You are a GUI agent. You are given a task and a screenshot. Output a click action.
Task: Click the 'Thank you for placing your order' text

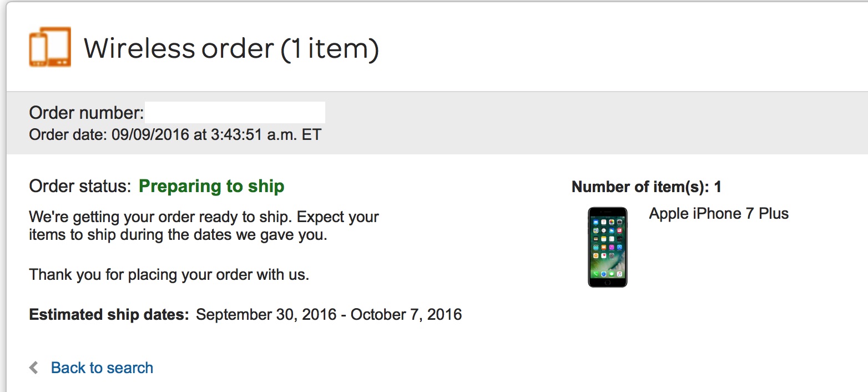pos(169,274)
